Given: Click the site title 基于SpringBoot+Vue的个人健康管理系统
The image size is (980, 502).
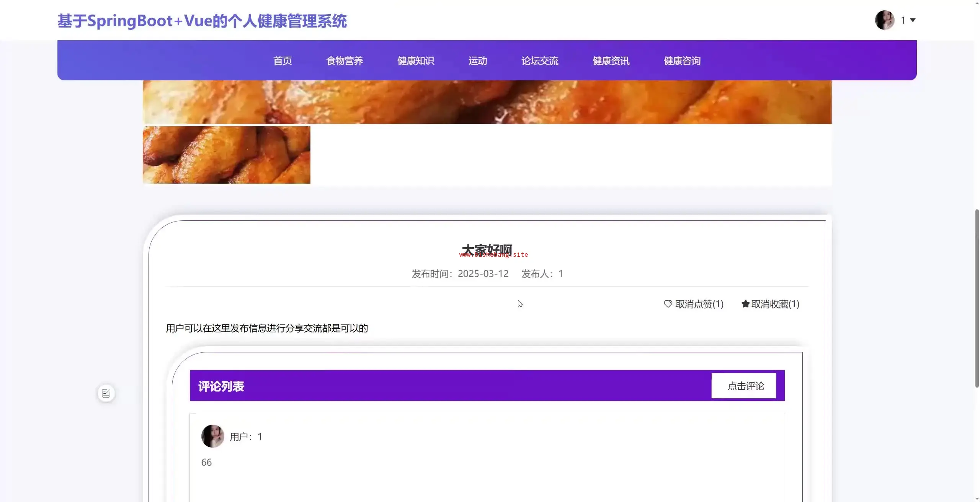Looking at the screenshot, I should tap(202, 21).
